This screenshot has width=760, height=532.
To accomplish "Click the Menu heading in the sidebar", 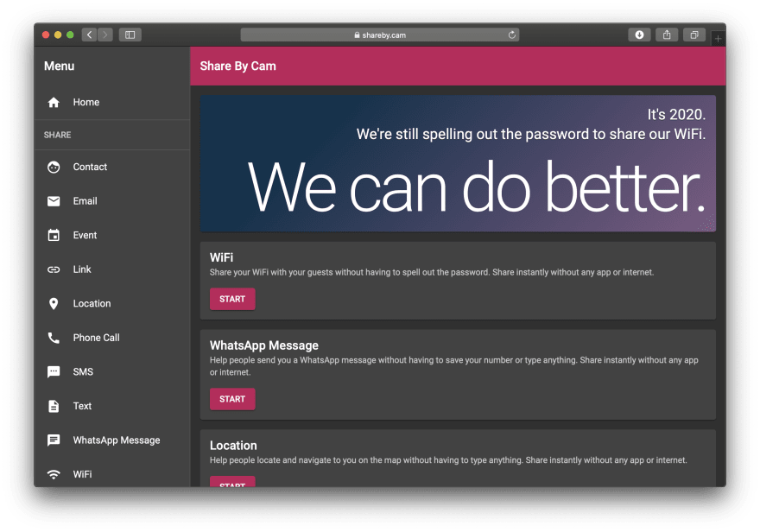I will click(x=59, y=66).
